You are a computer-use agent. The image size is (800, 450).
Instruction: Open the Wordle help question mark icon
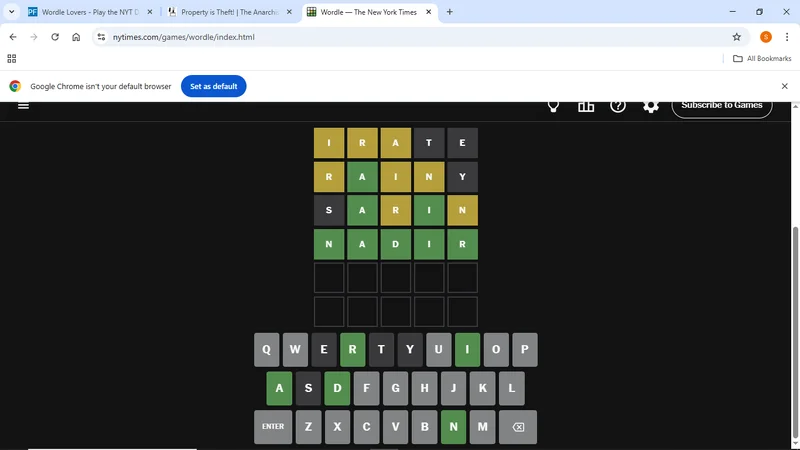(x=618, y=106)
